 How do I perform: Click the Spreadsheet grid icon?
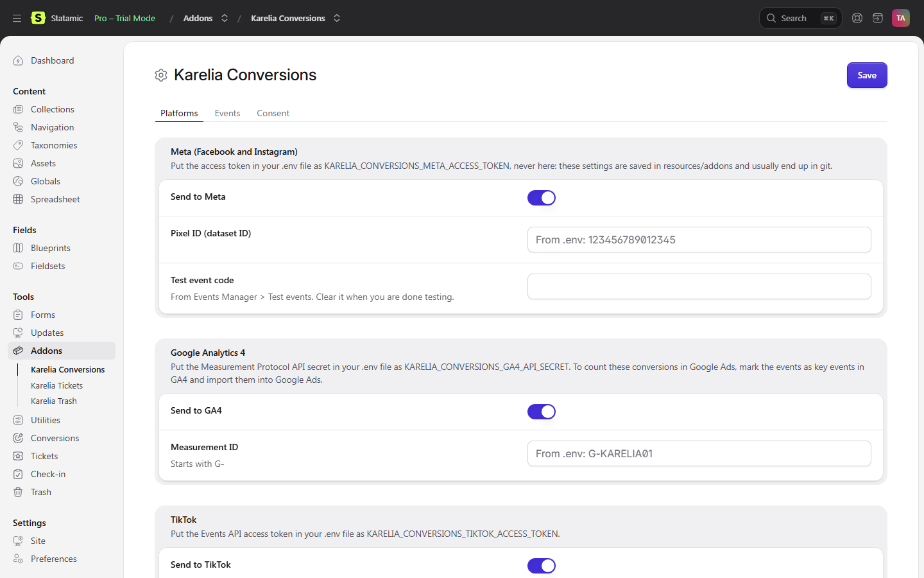point(18,199)
